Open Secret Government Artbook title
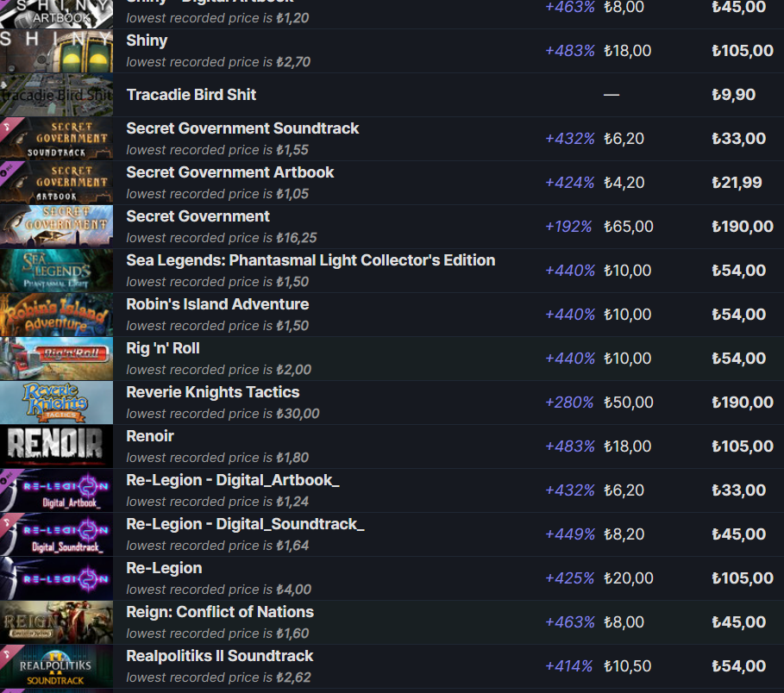This screenshot has height=693, width=784. coord(230,172)
